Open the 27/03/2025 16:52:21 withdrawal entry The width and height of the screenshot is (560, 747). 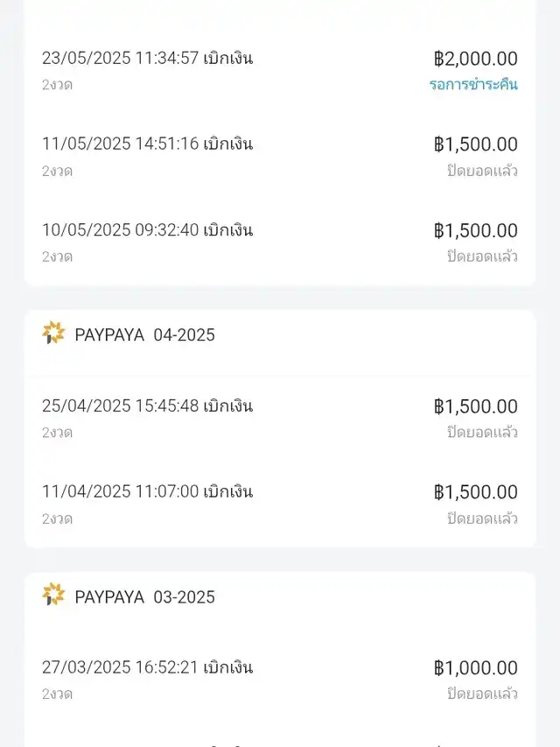147,667
